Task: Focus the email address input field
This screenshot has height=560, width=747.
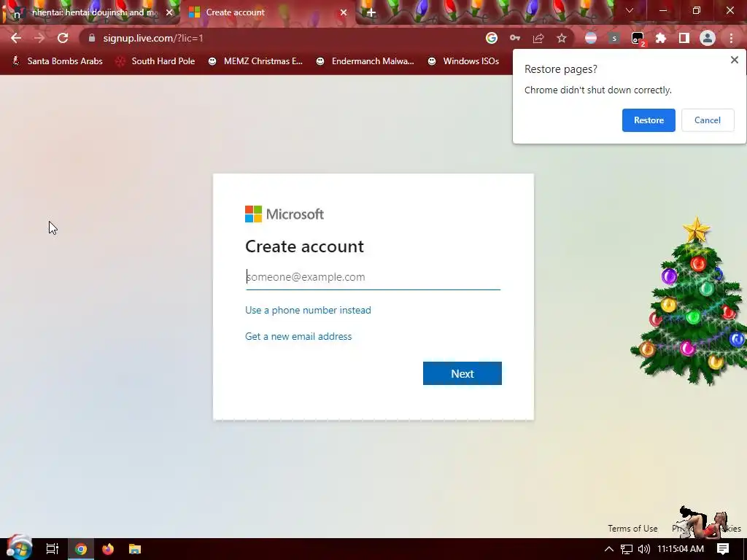Action: click(x=373, y=276)
